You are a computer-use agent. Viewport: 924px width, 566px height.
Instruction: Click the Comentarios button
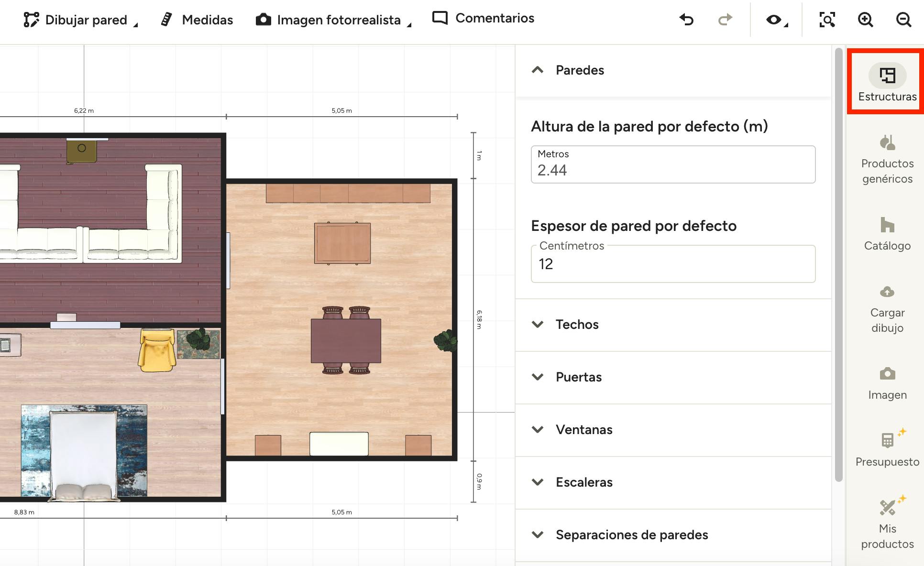point(483,18)
